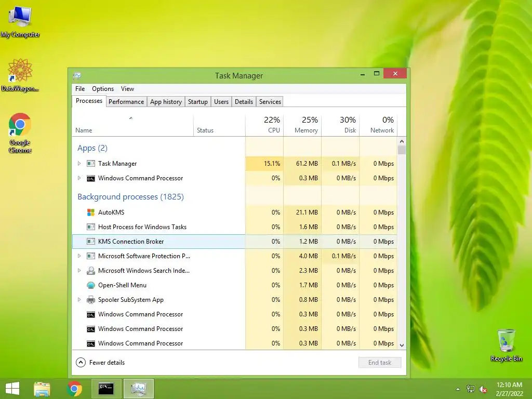Expand Microsoft Software Protection P... row
Screen dimensions: 532x399
[x=79, y=256]
